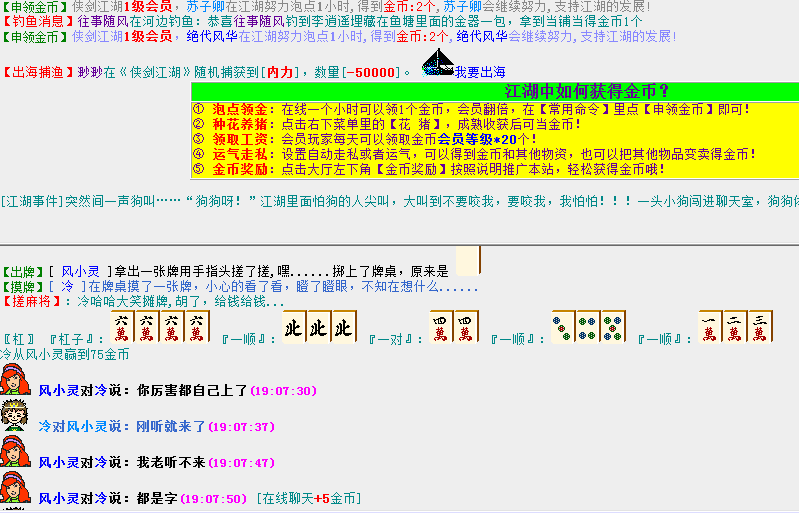Select the 一萬 mahjong tile
Screen dimensions: 799x513
(x=710, y=326)
